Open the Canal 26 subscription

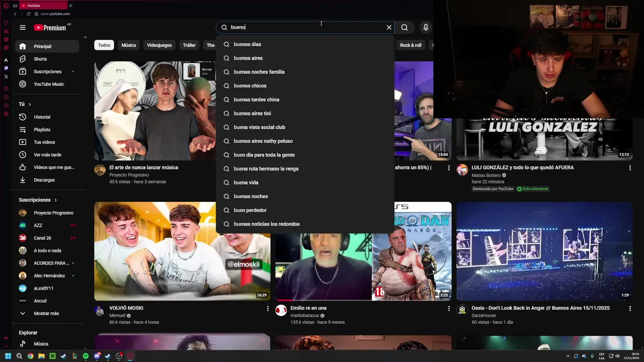click(x=47, y=238)
